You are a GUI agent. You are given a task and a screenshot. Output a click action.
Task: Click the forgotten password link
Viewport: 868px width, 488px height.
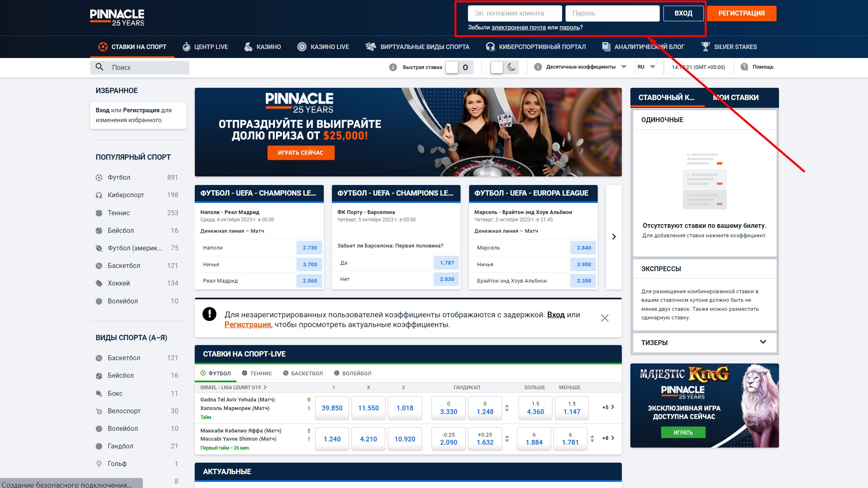click(569, 27)
